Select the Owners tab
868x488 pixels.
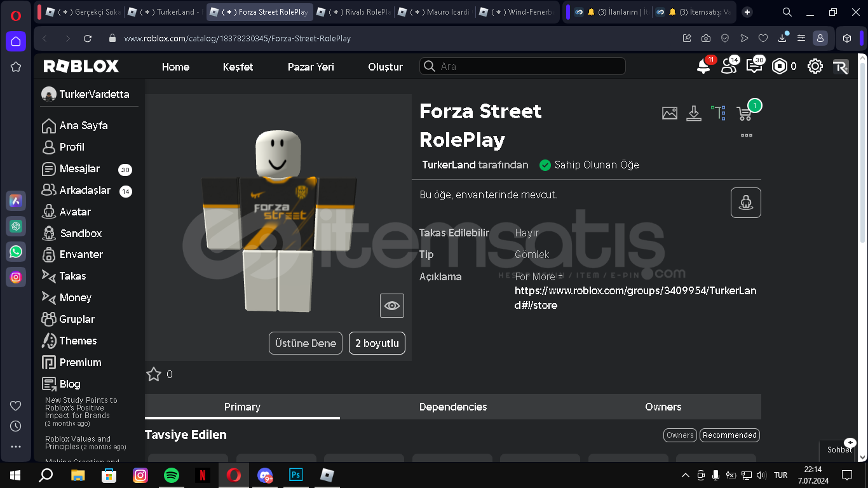coord(663,407)
